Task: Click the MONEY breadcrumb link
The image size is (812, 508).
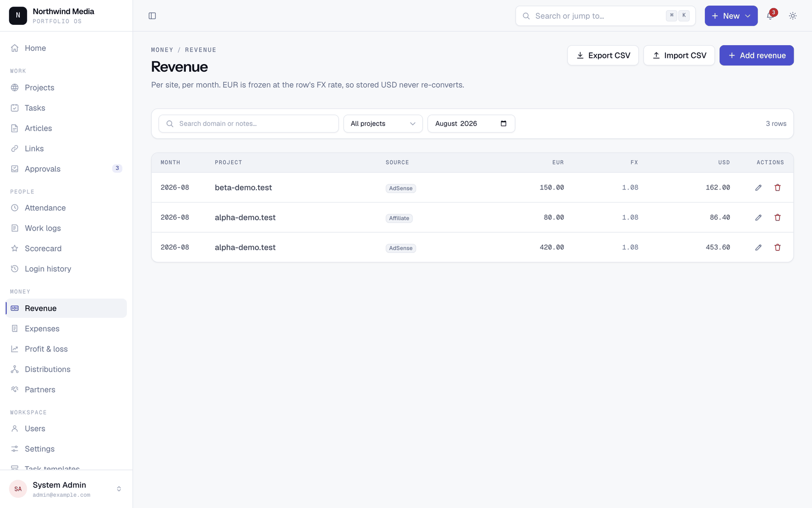Action: (162, 50)
